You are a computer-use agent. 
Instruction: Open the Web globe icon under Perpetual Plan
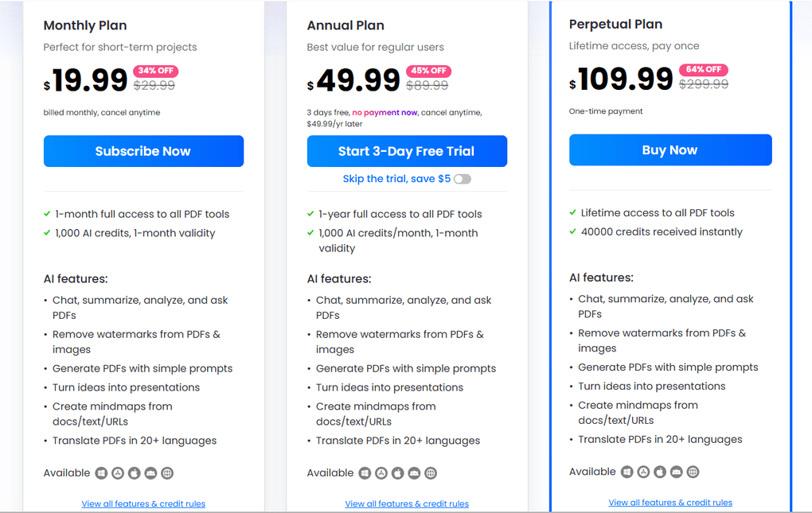tap(693, 471)
